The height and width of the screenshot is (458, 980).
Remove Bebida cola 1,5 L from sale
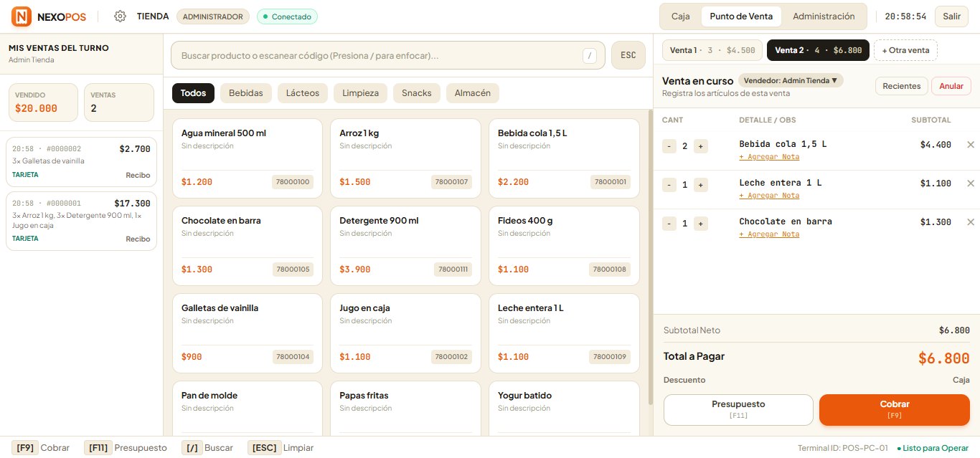pyautogui.click(x=971, y=145)
